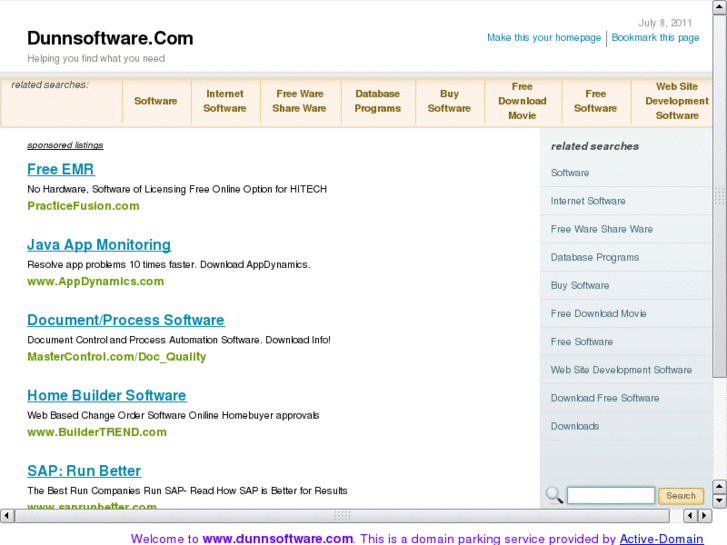The image size is (727, 545).
Task: Click the outer vertical scrollbar thumb
Action: coord(720,197)
